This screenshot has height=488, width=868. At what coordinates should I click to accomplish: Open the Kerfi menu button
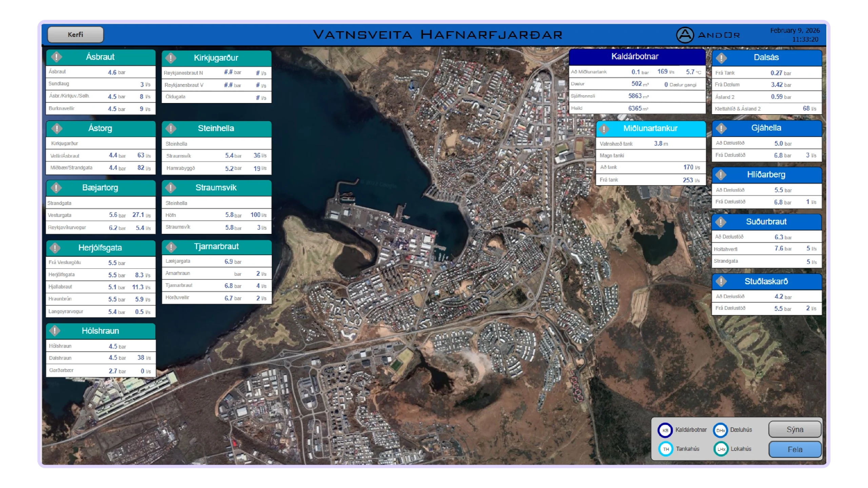pos(75,35)
